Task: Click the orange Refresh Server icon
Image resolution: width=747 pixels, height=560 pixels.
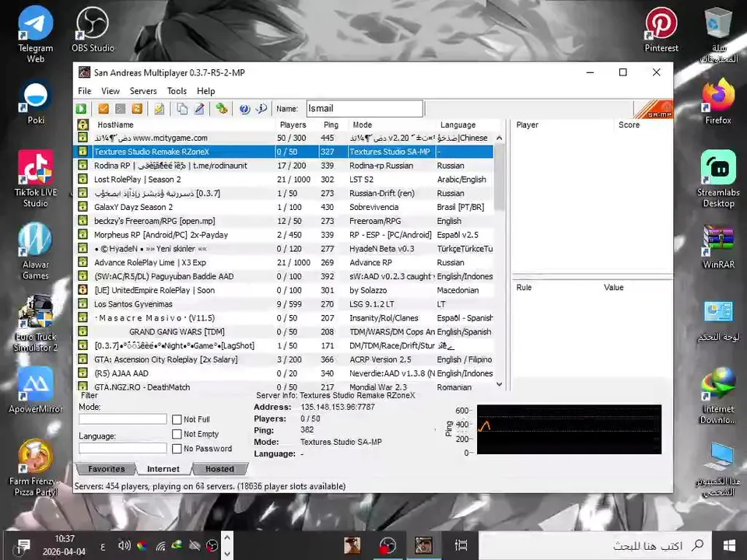Action: coord(137,109)
